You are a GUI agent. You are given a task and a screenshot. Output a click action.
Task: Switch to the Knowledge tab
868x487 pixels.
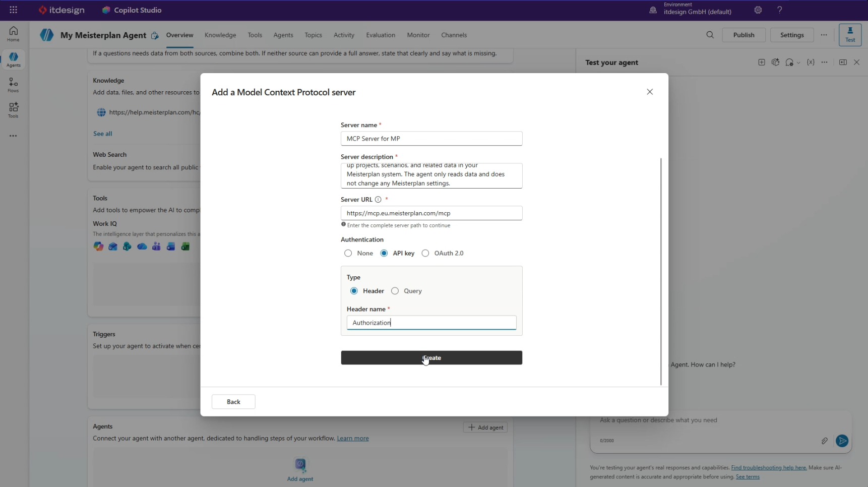click(220, 35)
